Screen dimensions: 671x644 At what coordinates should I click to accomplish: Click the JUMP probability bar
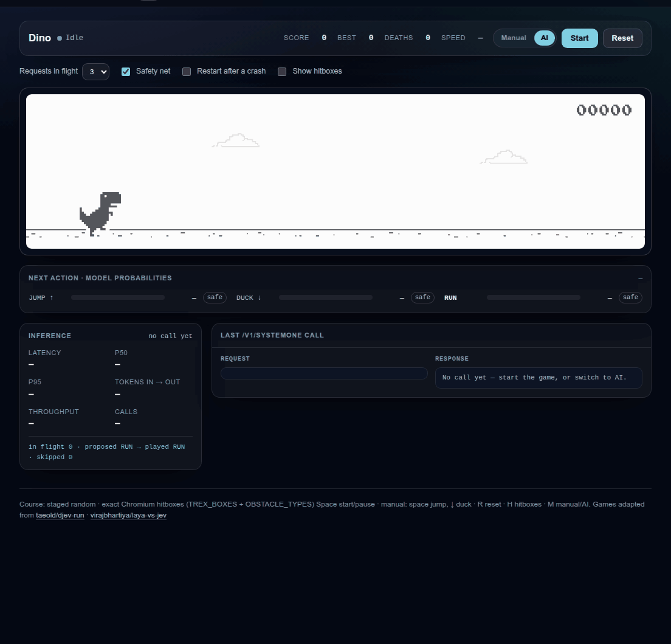118,297
